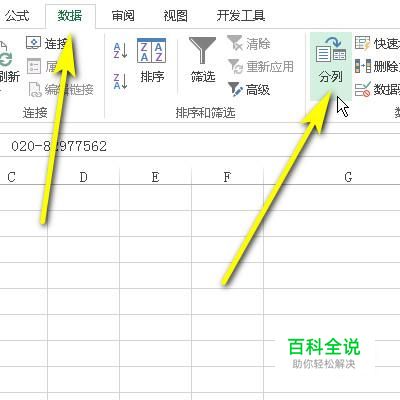
Task: Sort descending with the Z-A icon
Action: tap(120, 81)
